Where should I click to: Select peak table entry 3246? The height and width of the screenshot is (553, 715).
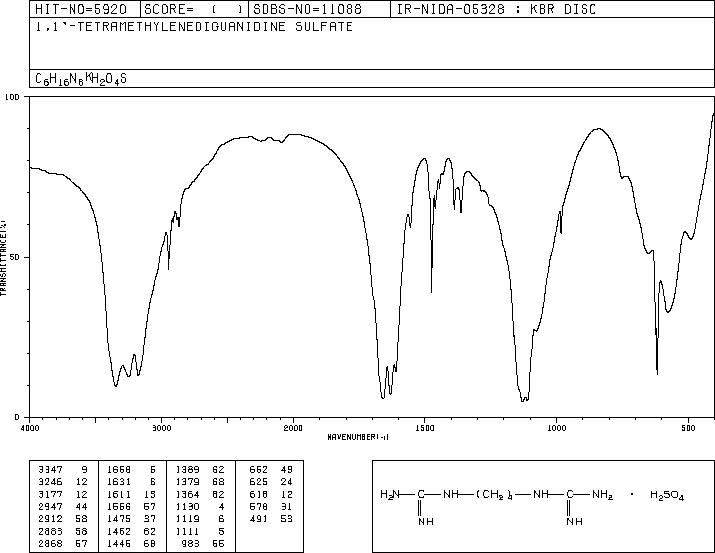(51, 482)
